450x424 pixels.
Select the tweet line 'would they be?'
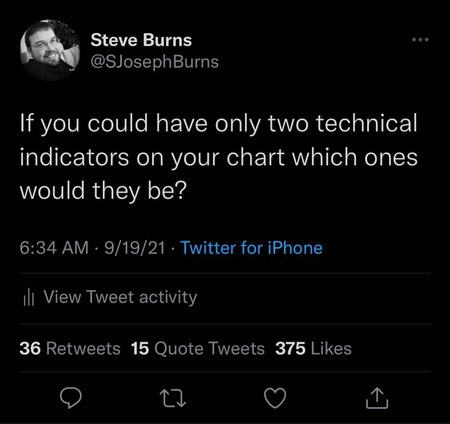[x=103, y=191]
